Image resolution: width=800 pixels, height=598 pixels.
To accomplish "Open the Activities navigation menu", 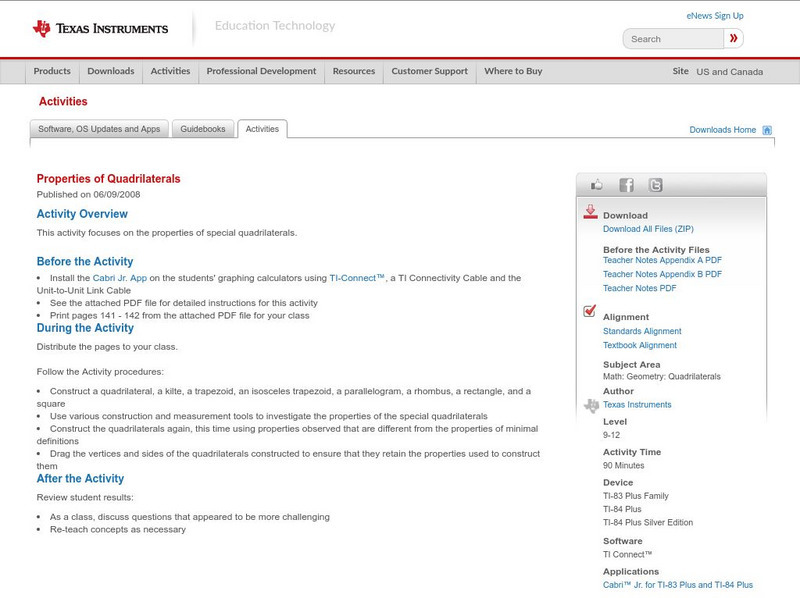I will 170,71.
